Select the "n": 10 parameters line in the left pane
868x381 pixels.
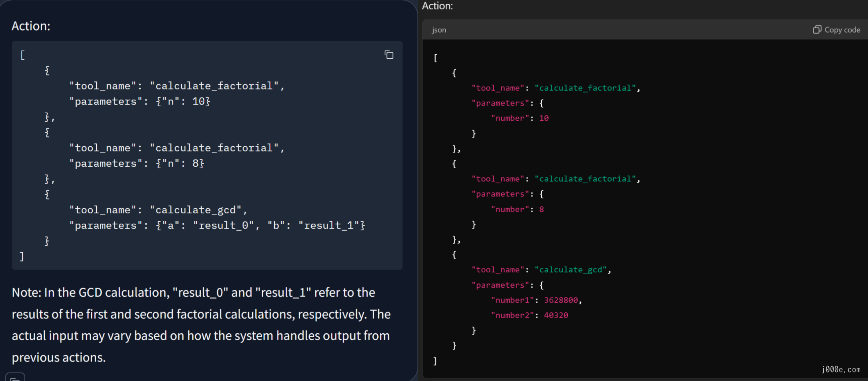click(140, 101)
